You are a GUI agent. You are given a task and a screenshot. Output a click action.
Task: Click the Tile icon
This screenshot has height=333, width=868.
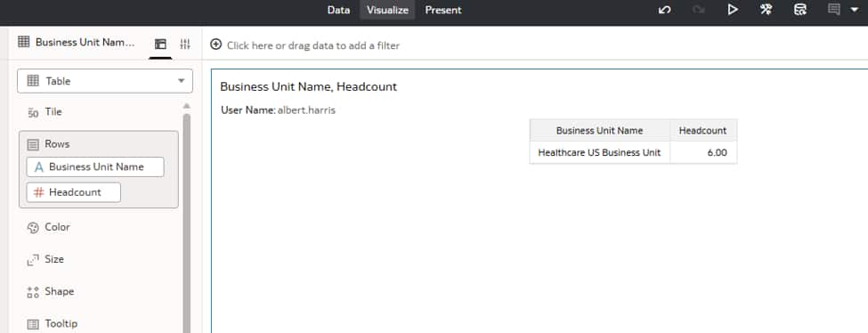pyautogui.click(x=33, y=113)
